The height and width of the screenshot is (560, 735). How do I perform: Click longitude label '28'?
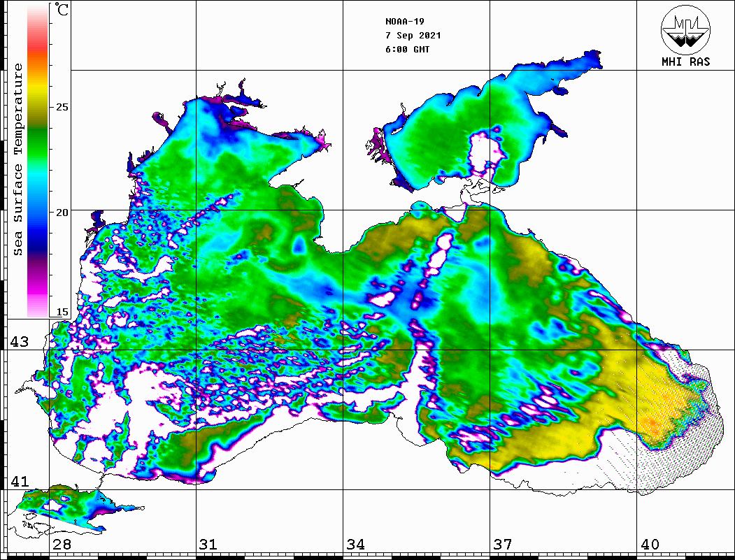(62, 544)
